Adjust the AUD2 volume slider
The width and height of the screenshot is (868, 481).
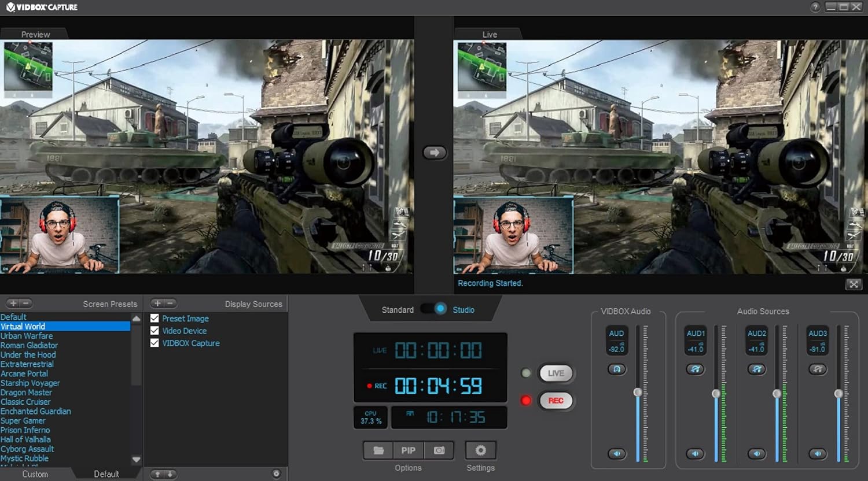click(x=777, y=393)
